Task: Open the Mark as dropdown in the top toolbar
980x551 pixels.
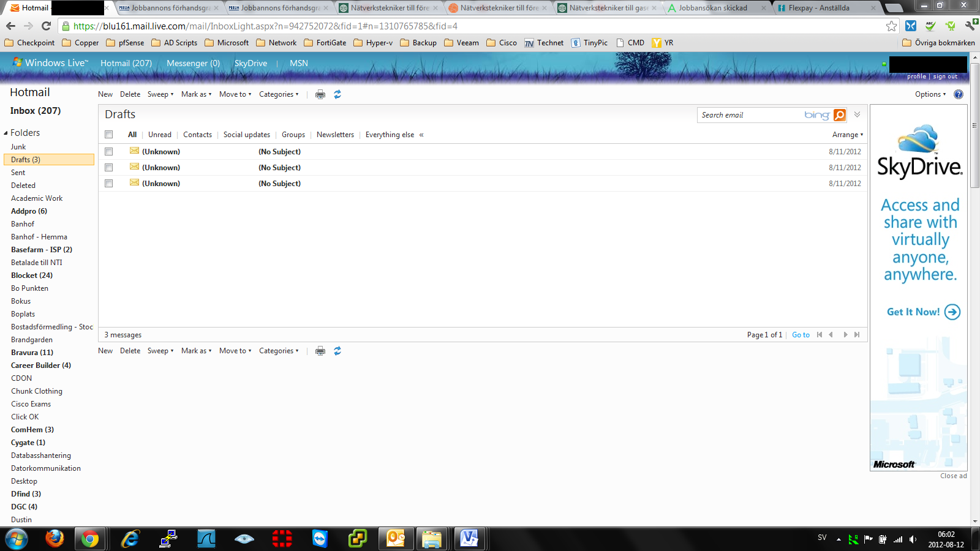Action: point(197,94)
